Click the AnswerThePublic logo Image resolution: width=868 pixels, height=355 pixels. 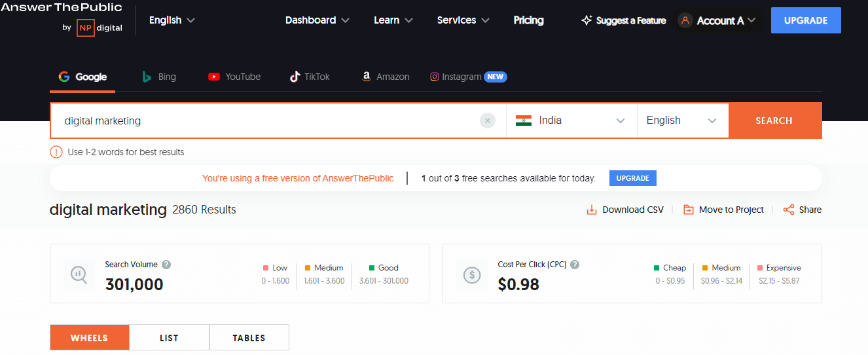(62, 7)
